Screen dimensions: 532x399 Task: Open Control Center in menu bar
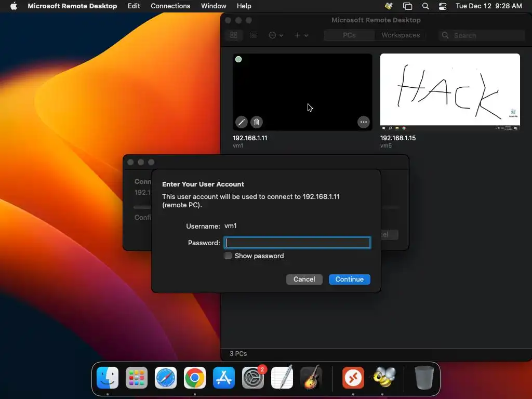(x=443, y=6)
